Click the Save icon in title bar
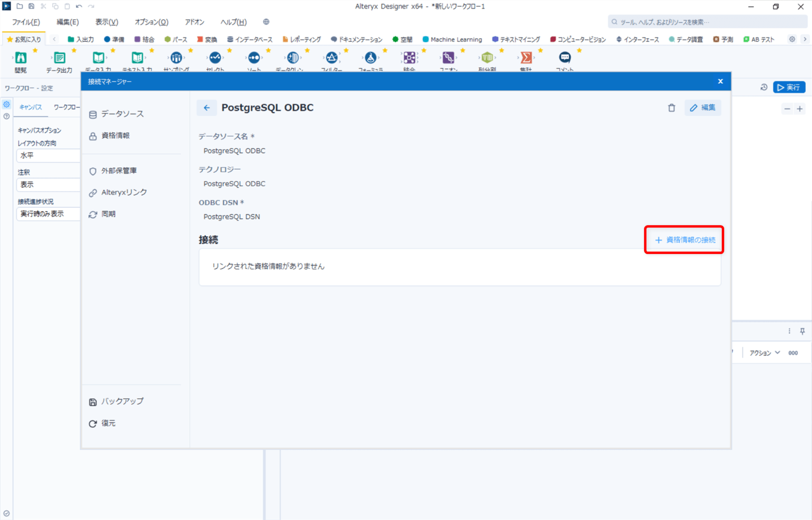The height and width of the screenshot is (520, 812). 31,6
